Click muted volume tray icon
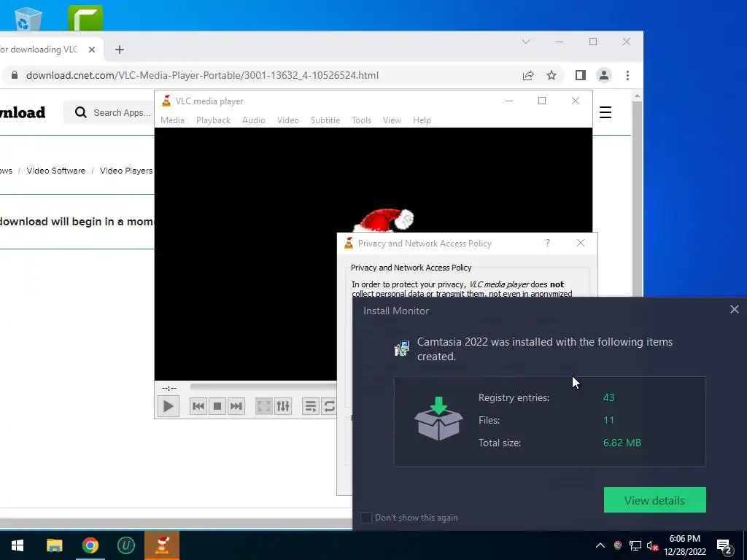This screenshot has height=560, width=747. (x=653, y=546)
